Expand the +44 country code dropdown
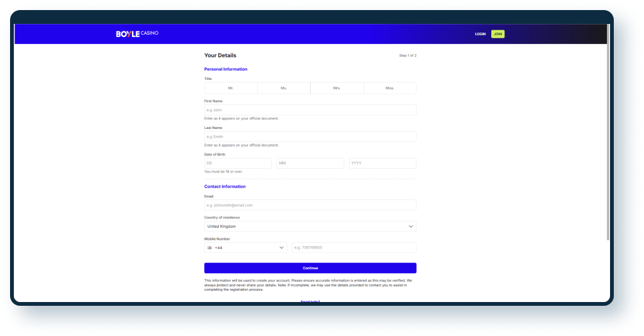The height and width of the screenshot is (336, 644). (x=245, y=248)
